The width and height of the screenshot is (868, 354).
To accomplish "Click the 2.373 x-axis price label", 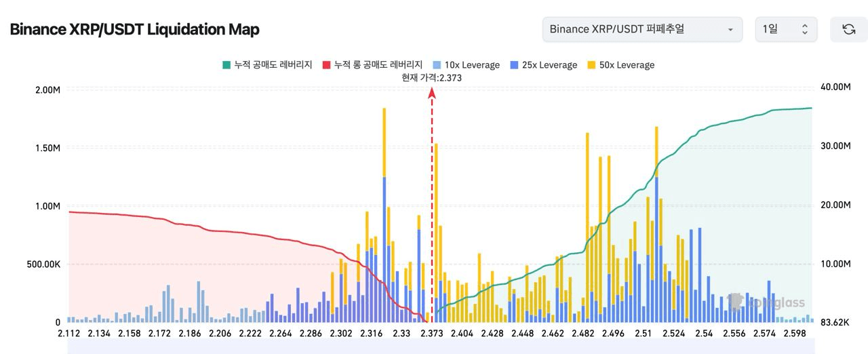I will [x=432, y=334].
